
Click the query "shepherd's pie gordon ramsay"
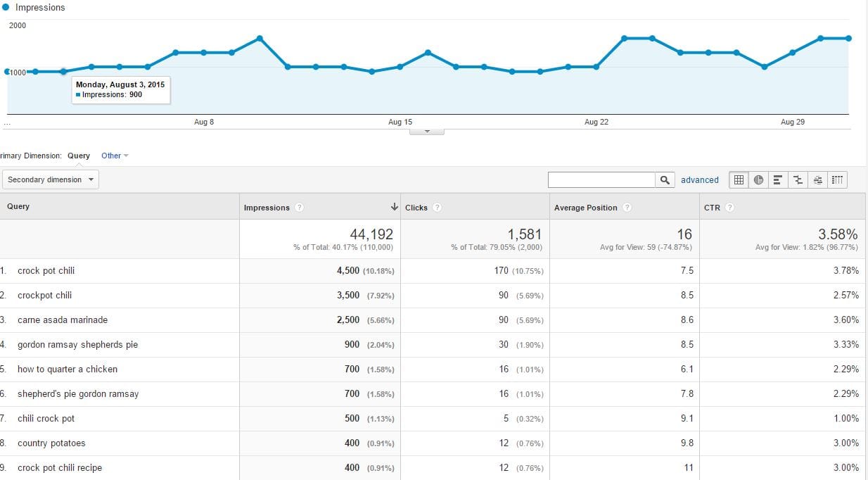(x=78, y=394)
